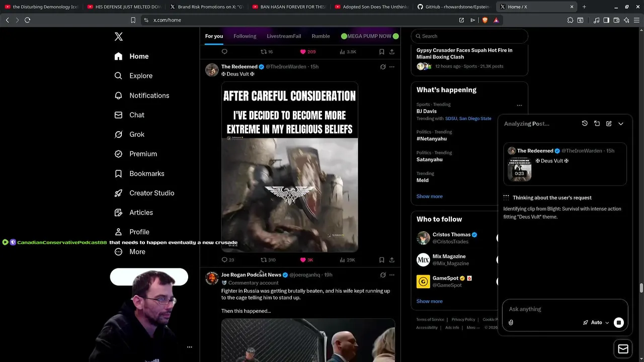
Task: Open Grok explain on The Redeemed post
Action: tap(383, 67)
